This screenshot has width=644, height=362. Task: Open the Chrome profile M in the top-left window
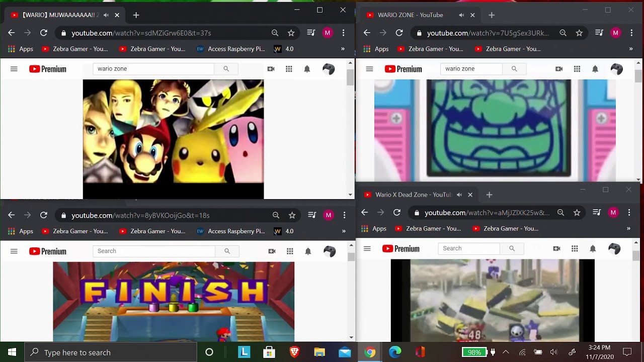(328, 33)
